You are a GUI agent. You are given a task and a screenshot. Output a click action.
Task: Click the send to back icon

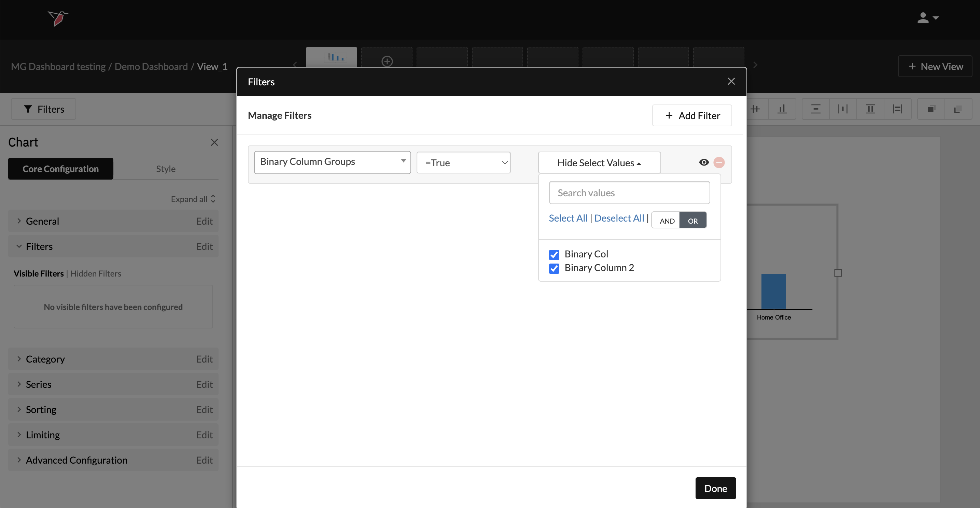[x=958, y=109]
